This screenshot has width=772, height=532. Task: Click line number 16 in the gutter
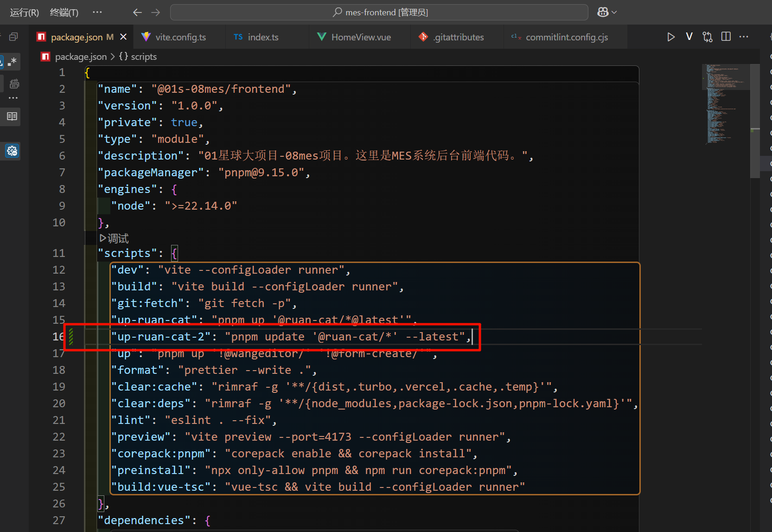[x=58, y=337]
